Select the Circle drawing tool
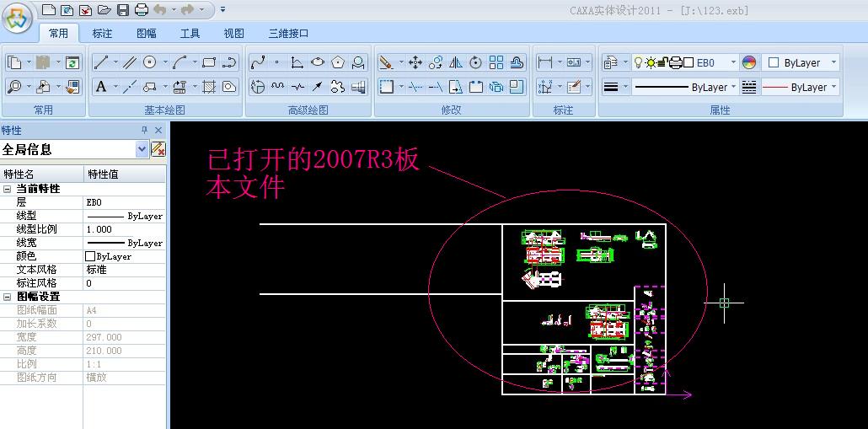Image resolution: width=868 pixels, height=429 pixels. 149,62
